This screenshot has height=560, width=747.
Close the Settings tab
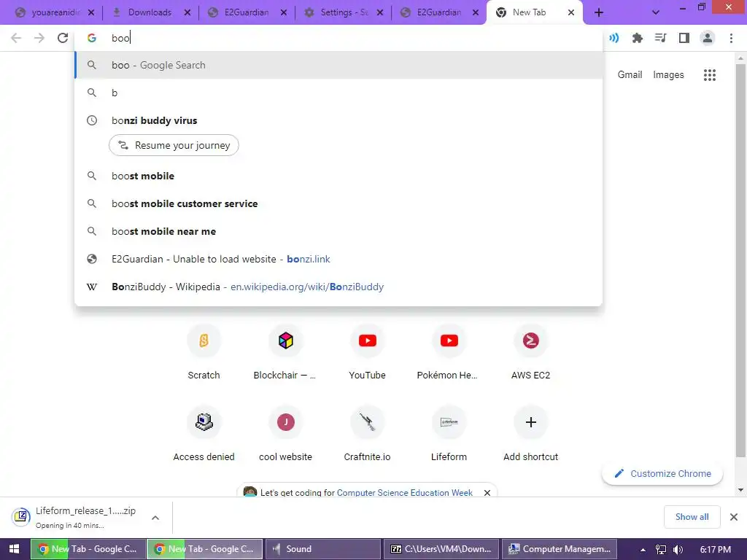point(379,13)
